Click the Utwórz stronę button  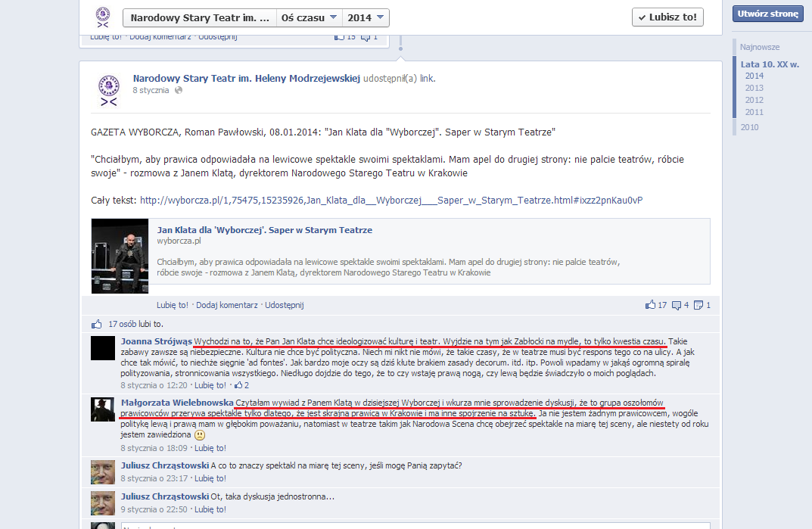767,14
